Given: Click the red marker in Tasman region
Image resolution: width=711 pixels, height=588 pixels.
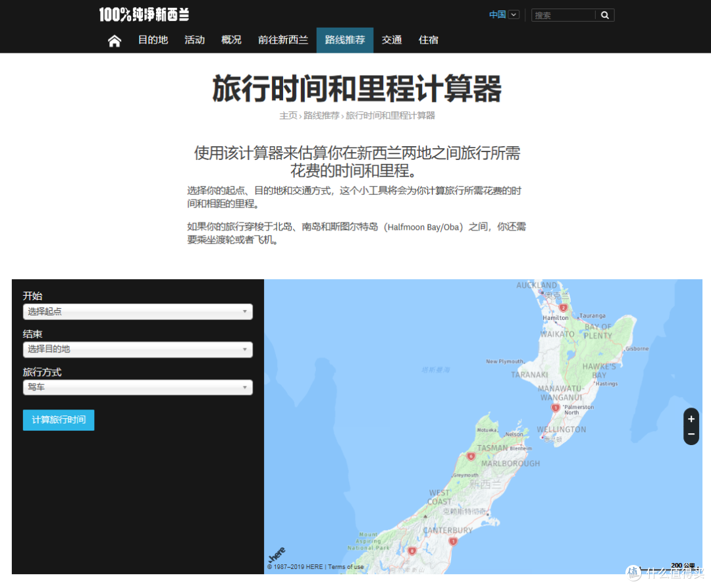Looking at the screenshot, I should 471,456.
